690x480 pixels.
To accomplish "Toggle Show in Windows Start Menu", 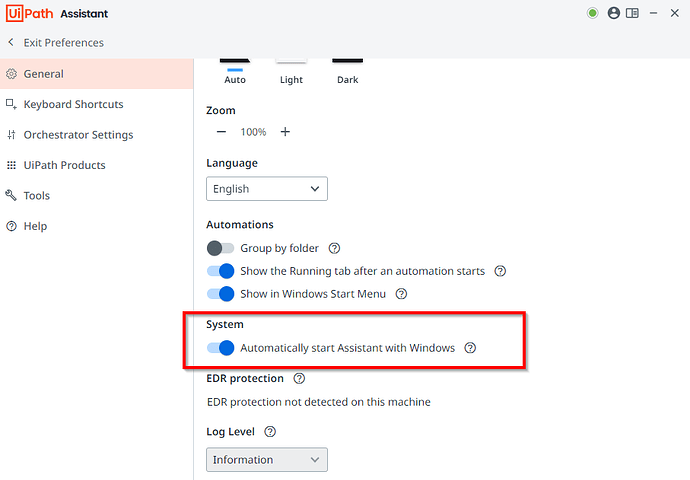I will (x=220, y=294).
